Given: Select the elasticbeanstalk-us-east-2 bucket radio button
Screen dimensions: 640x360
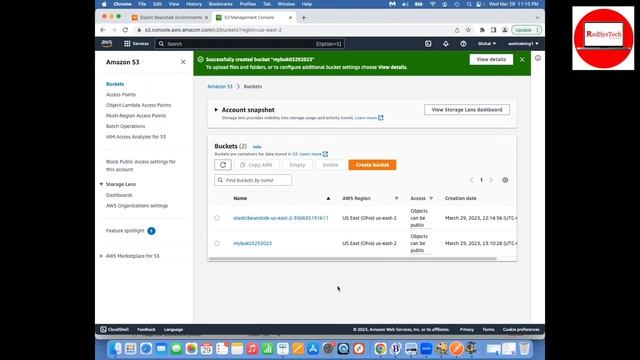Looking at the screenshot, I should click(x=217, y=218).
